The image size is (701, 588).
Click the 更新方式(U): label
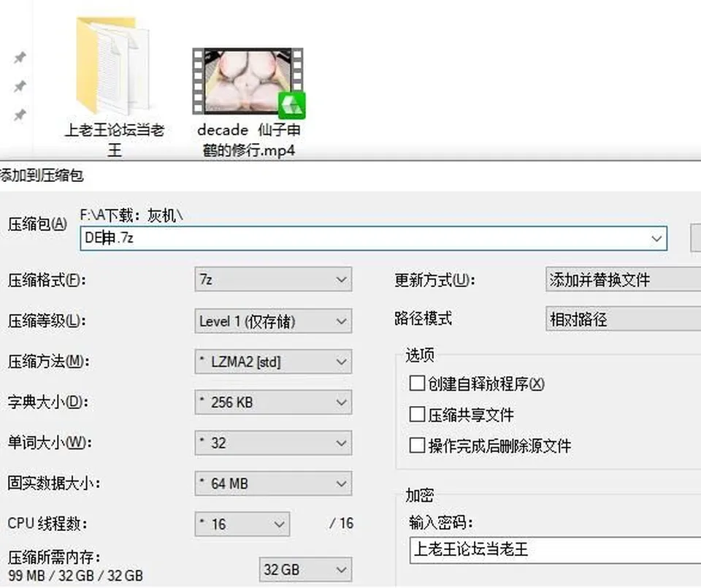tap(434, 280)
